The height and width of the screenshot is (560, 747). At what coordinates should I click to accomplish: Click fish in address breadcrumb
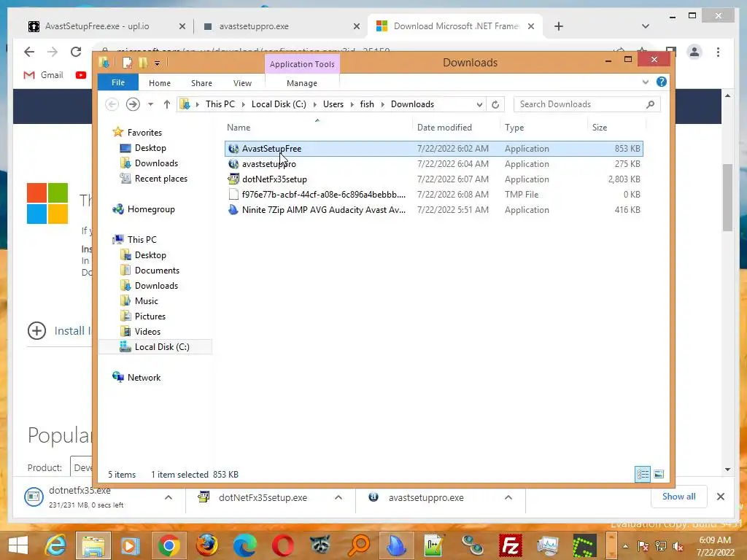click(x=367, y=104)
